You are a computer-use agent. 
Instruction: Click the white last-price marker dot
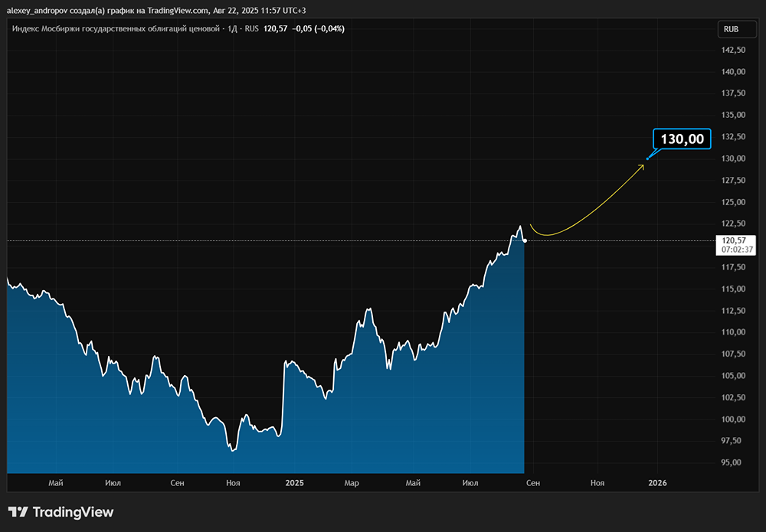(524, 241)
